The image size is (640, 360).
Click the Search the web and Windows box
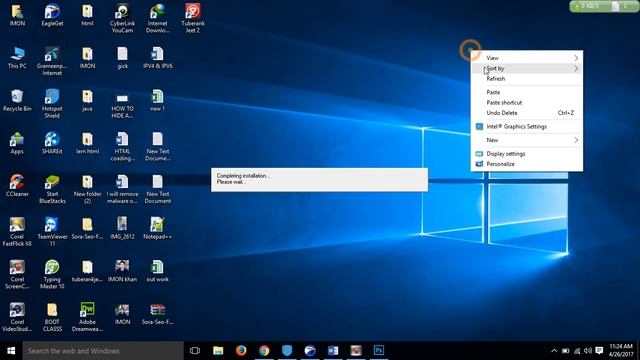click(x=103, y=351)
